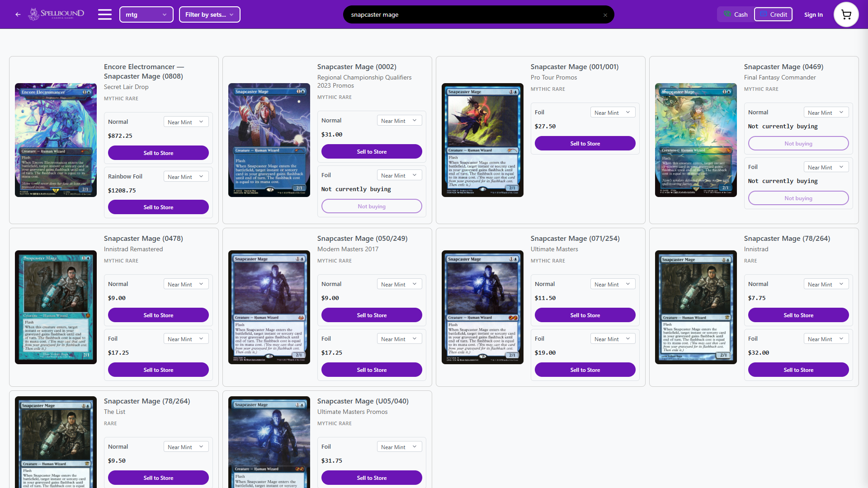Change condition for Snapcaster Mage (0002) Normal
The image size is (868, 488).
[399, 120]
